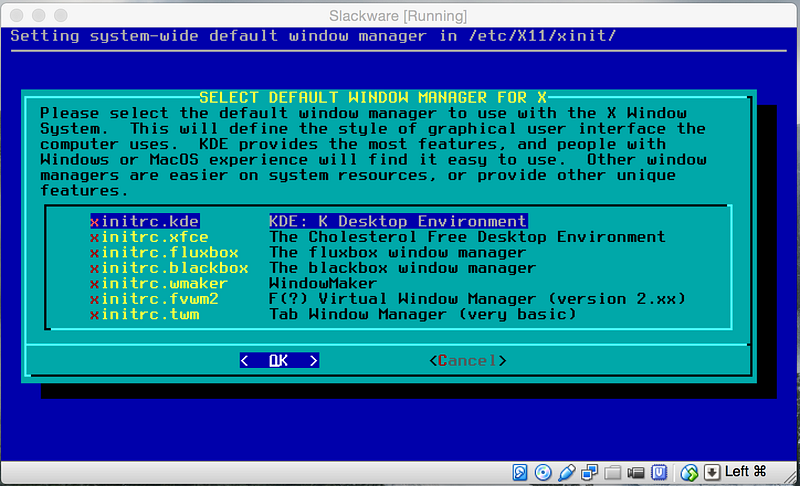
Task: Click the window resize grip corner
Action: point(791,477)
